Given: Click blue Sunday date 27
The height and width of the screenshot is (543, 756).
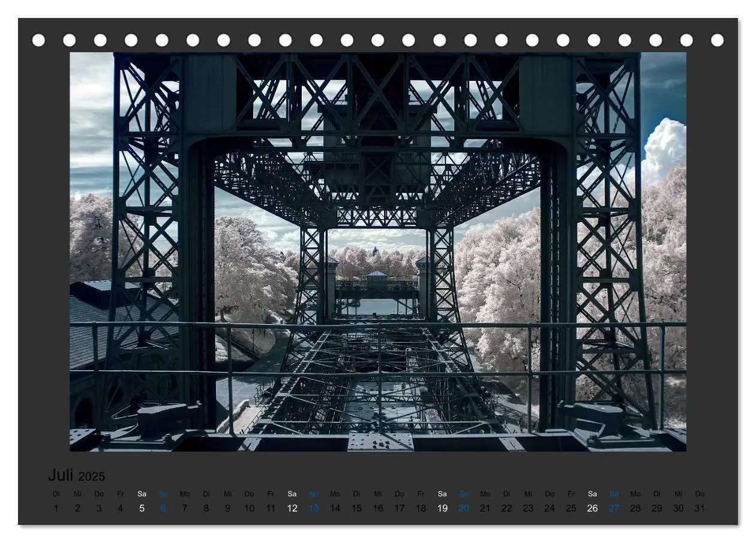Looking at the screenshot, I should (x=614, y=508).
